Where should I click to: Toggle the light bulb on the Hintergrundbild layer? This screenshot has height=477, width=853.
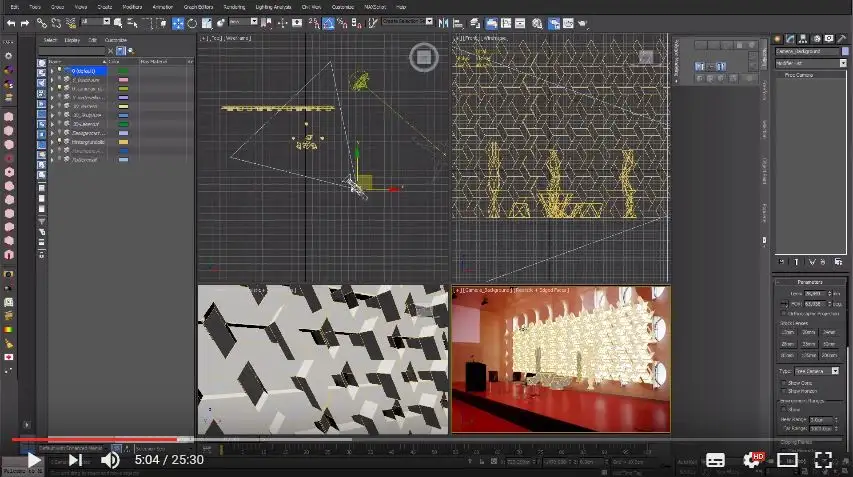tap(60, 141)
